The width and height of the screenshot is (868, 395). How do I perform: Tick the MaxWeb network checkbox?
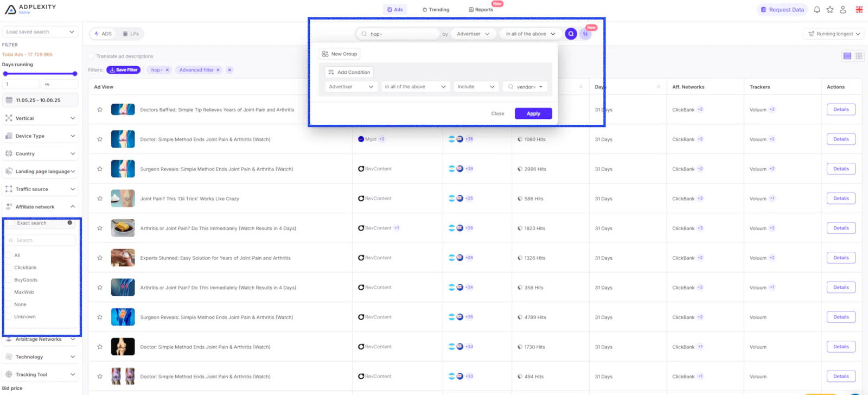click(9, 292)
